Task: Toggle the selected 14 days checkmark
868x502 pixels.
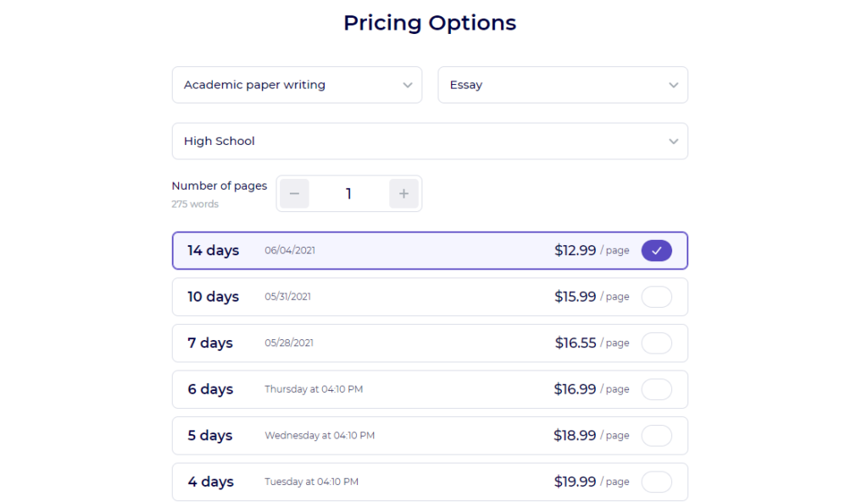Action: pos(657,250)
